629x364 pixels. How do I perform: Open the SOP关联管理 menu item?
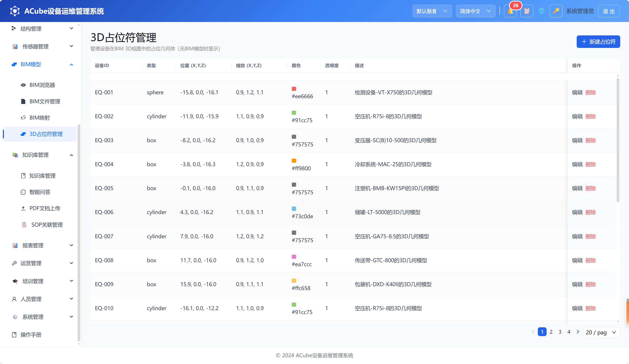point(40,225)
